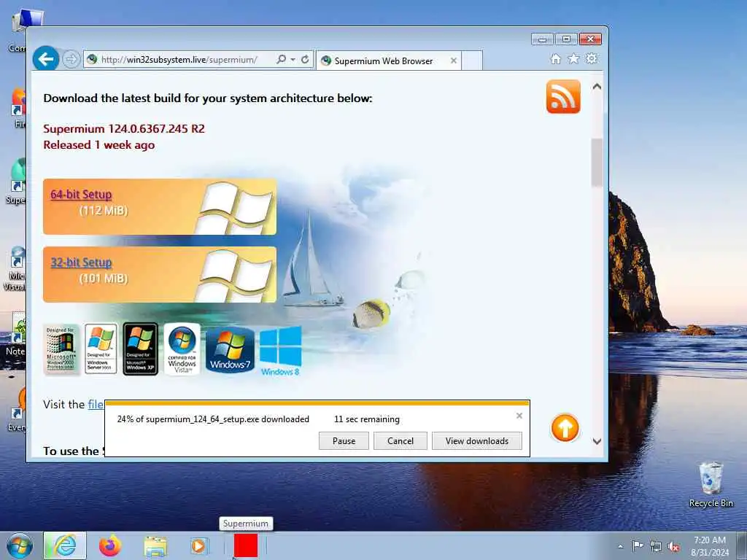The height and width of the screenshot is (560, 747).
Task: Click the Action Center flag icon
Action: [638, 545]
